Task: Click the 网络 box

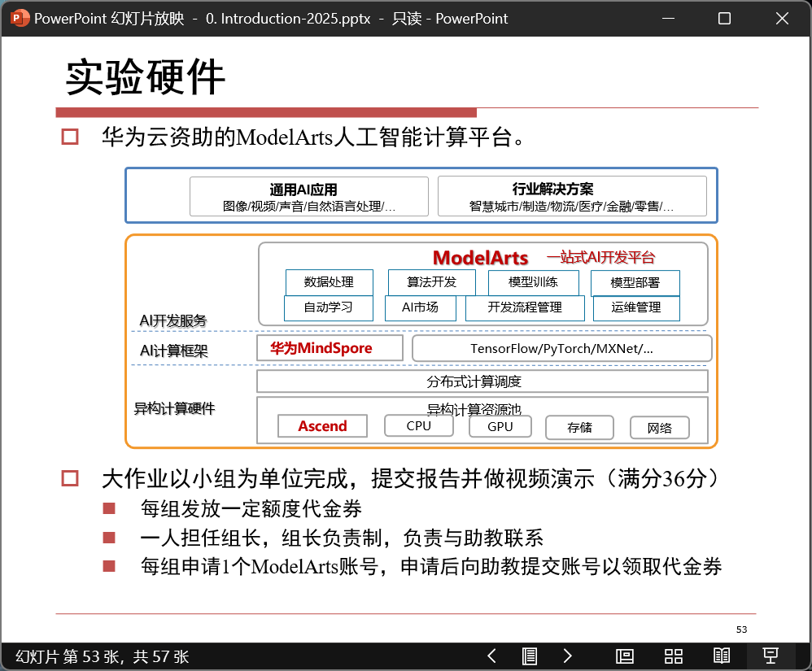Action: point(660,428)
